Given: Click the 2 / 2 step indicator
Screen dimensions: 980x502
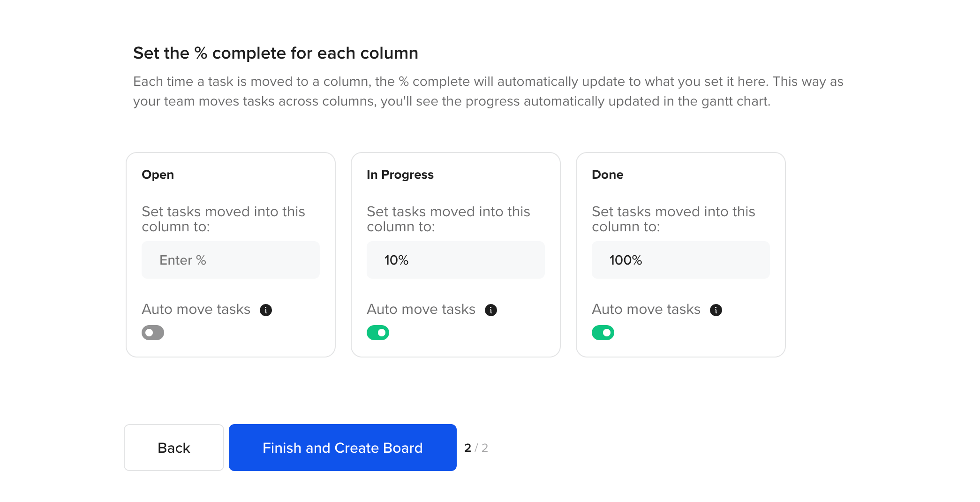Looking at the screenshot, I should [x=476, y=448].
